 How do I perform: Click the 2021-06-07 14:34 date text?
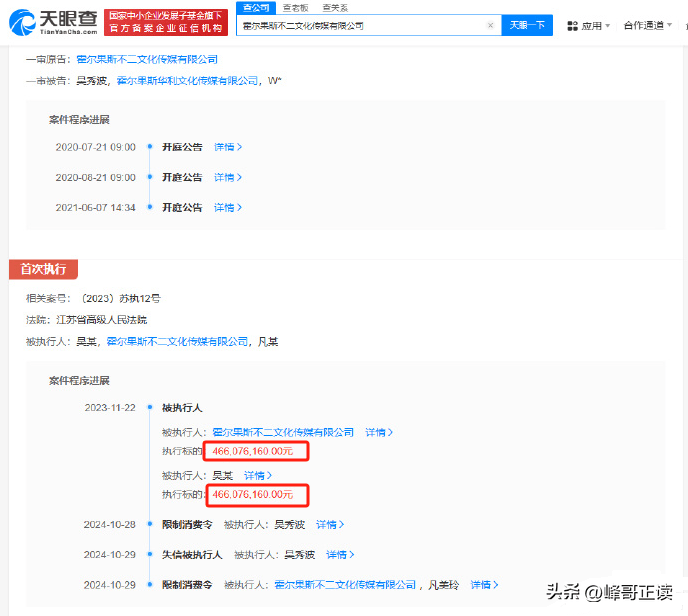point(96,208)
